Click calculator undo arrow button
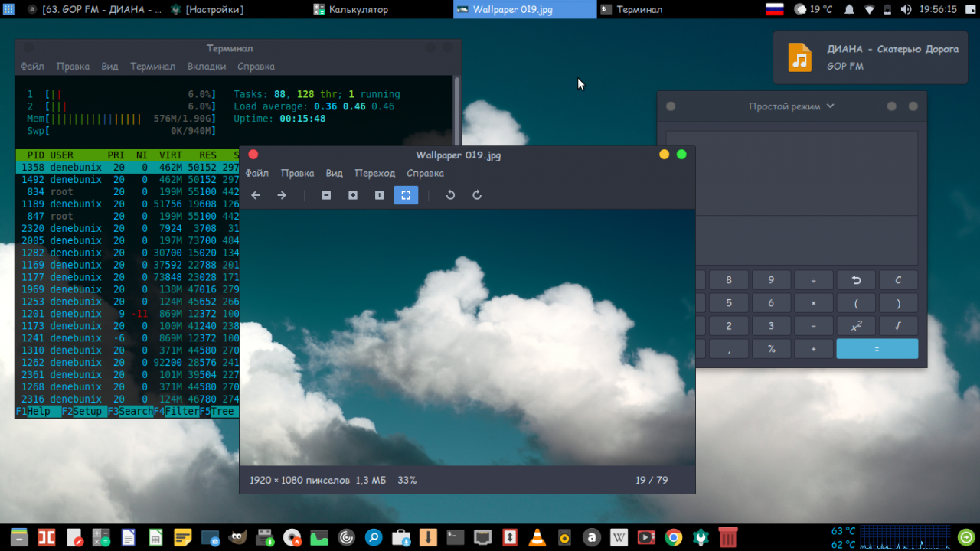 tap(856, 280)
